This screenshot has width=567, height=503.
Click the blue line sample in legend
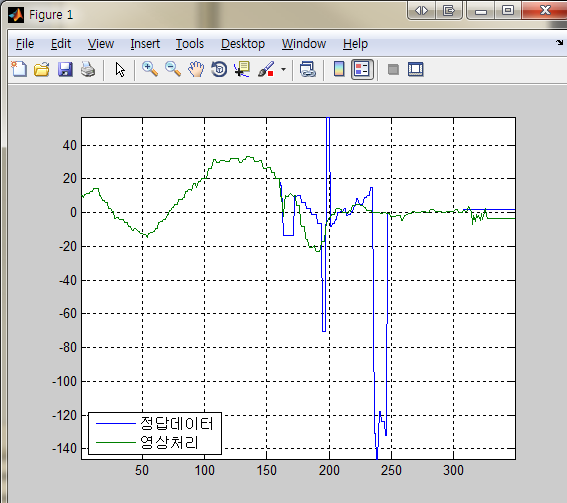116,423
